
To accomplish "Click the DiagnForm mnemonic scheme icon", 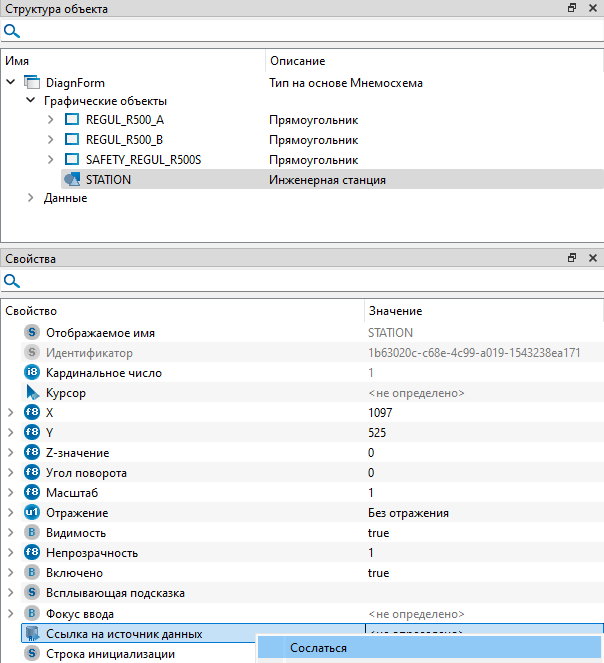I will click(31, 82).
